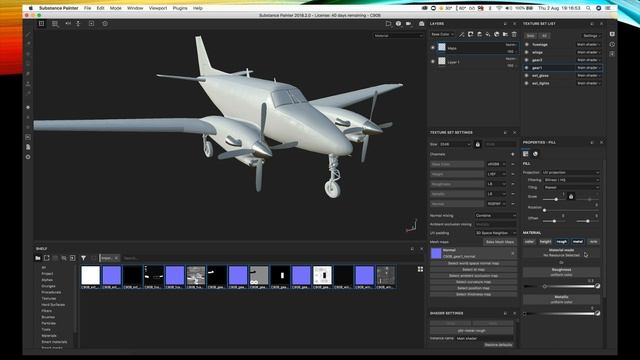Open the Apple menu

[x=31, y=8]
